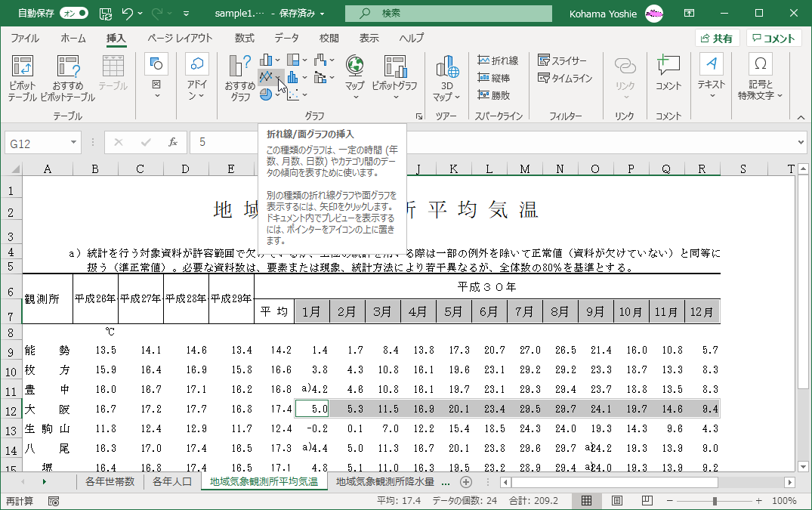Open the ホーム ribbon tab
The height and width of the screenshot is (510, 812).
pos(73,39)
